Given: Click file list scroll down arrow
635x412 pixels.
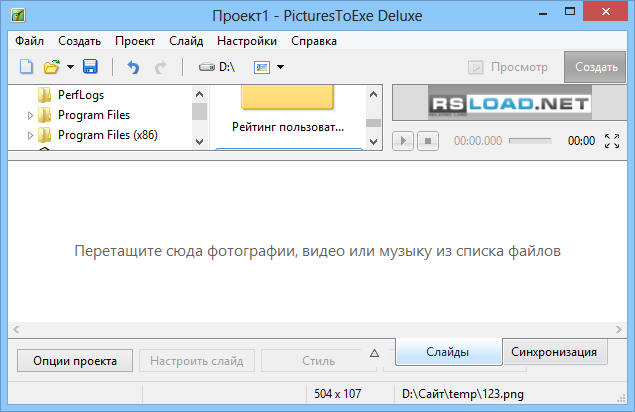Looking at the screenshot, I should coord(373,142).
